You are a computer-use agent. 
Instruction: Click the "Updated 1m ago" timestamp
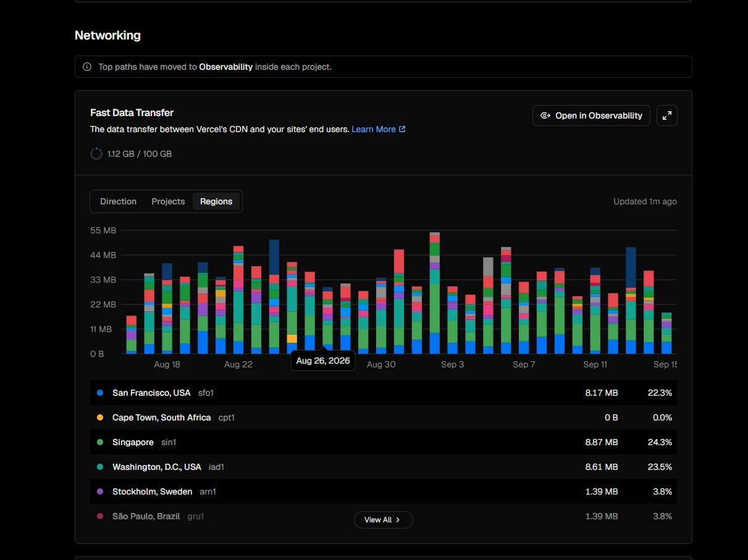tap(645, 201)
